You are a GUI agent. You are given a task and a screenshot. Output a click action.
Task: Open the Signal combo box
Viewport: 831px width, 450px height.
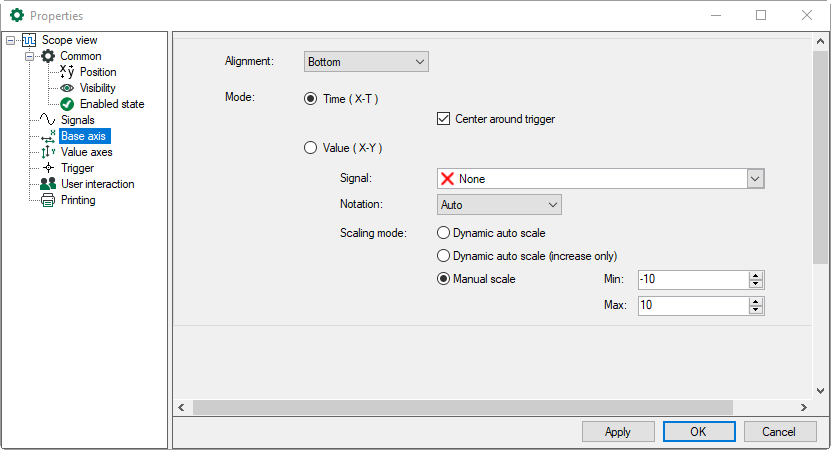600,179
